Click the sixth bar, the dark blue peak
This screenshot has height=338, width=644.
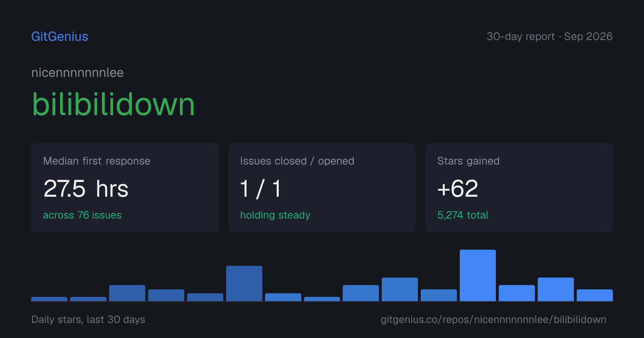(x=244, y=283)
